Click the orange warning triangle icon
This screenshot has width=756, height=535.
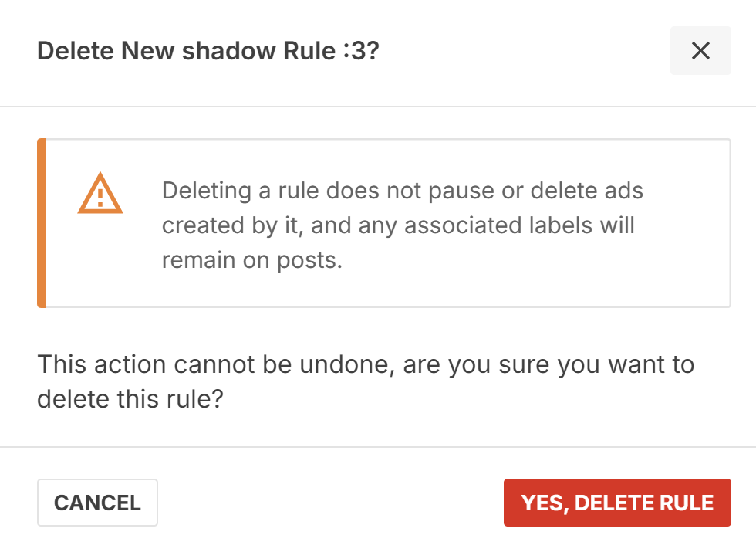coord(100,193)
